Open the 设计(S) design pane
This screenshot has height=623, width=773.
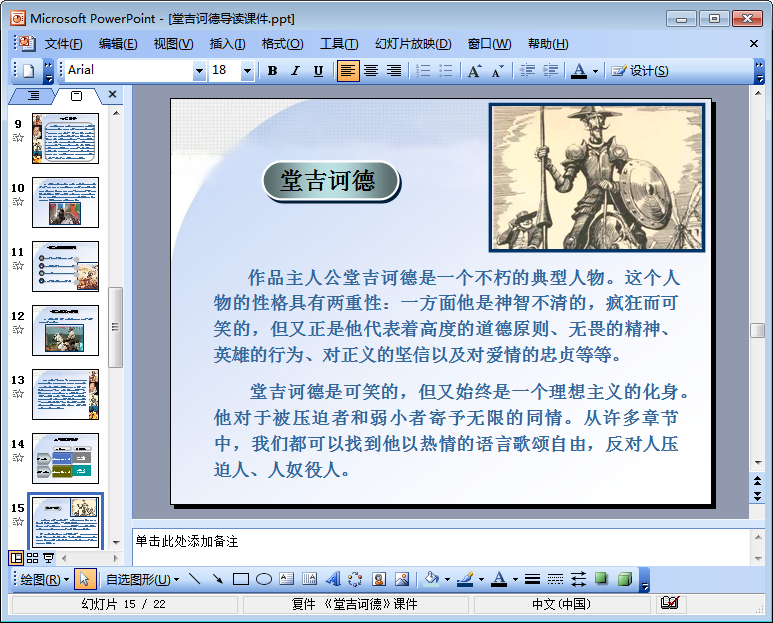pos(640,71)
